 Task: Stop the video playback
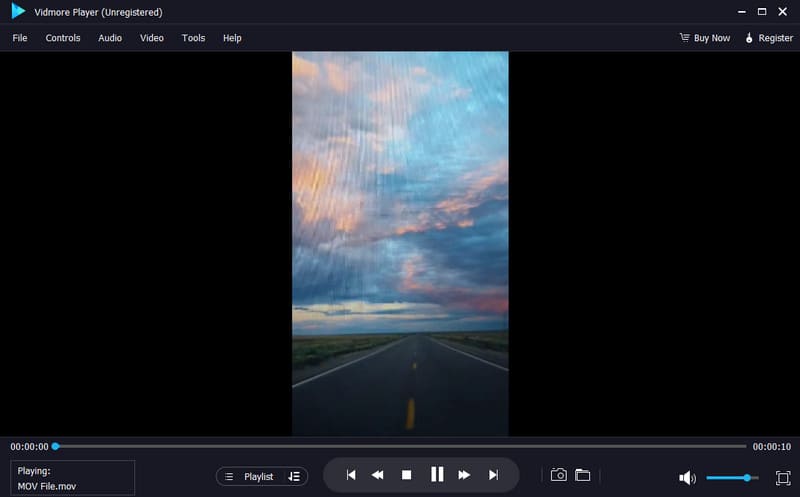tap(407, 475)
